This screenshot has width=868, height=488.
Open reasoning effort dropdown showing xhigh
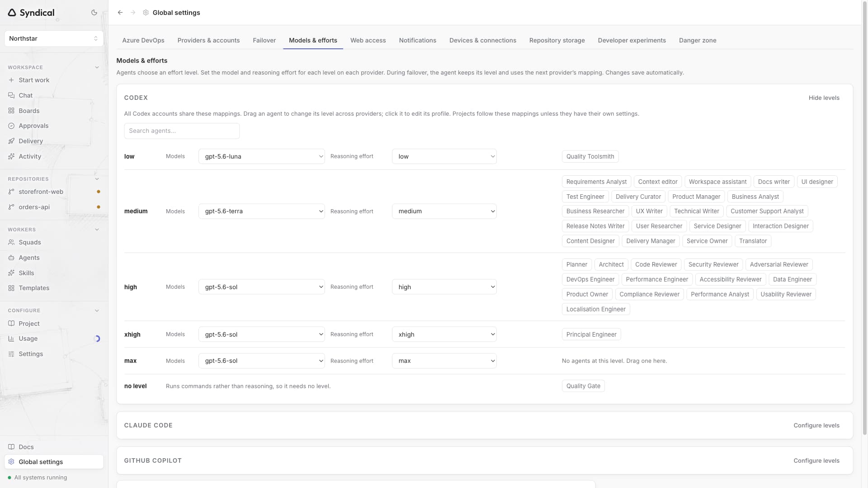[444, 334]
